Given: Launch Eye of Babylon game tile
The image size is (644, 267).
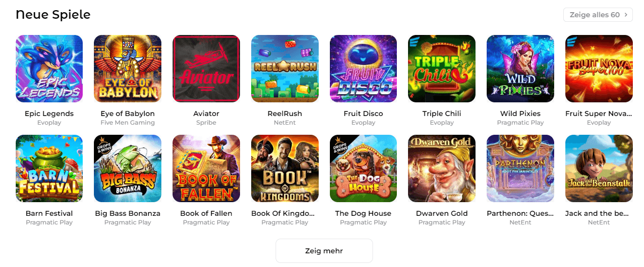Looking at the screenshot, I should tap(127, 69).
